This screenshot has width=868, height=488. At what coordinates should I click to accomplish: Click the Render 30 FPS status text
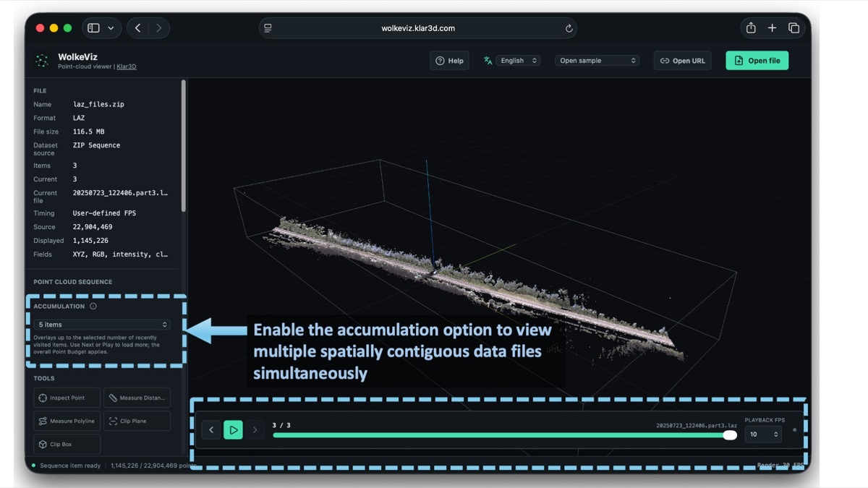780,465
